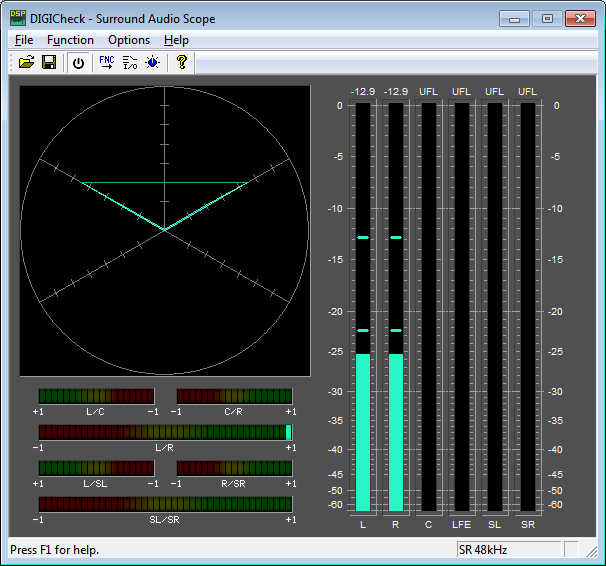This screenshot has height=566, width=606.
Task: Click the SR channel level meter
Action: coord(528,307)
